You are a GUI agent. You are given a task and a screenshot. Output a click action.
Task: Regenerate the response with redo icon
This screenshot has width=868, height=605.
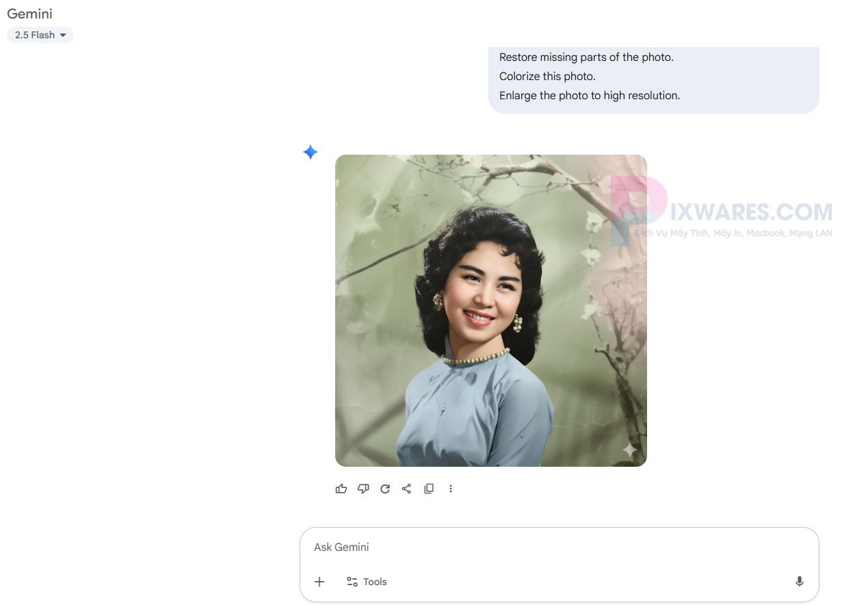coord(385,489)
